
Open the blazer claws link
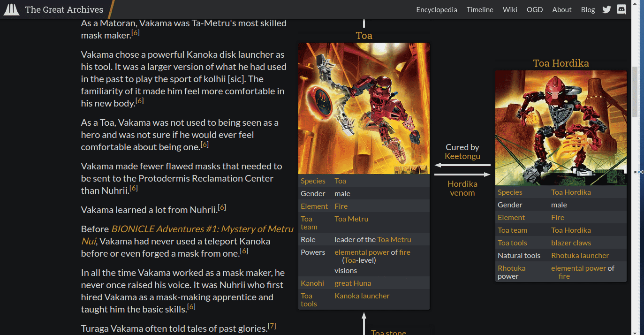click(571, 243)
